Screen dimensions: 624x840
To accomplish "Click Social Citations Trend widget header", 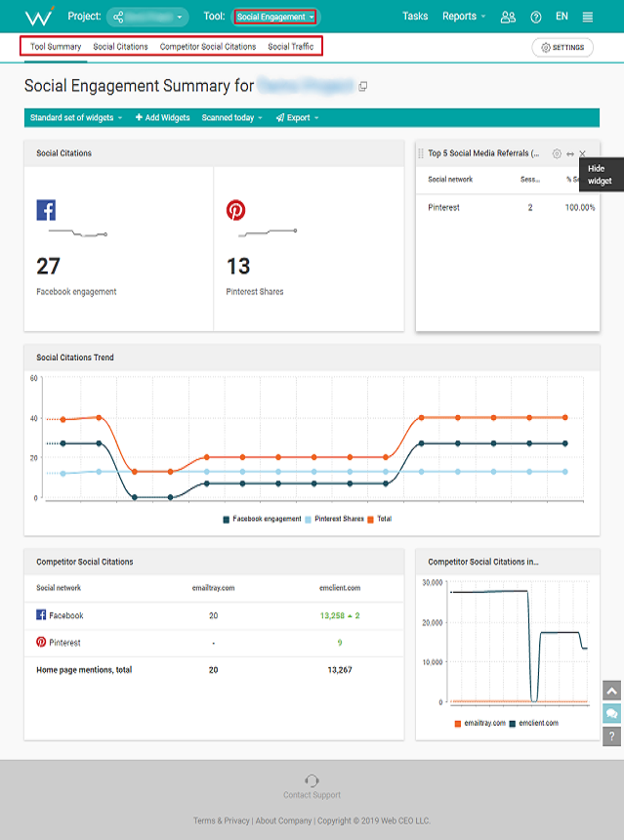I will click(x=312, y=357).
